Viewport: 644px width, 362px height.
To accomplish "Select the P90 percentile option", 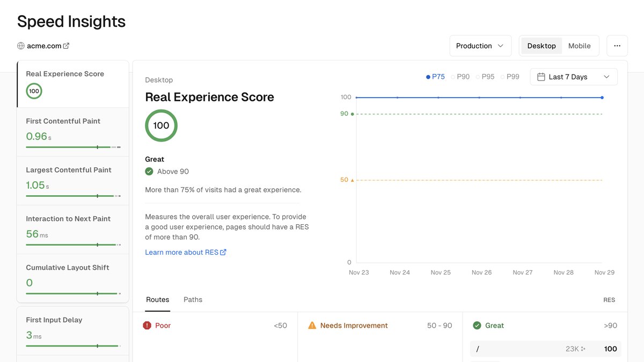I will point(460,77).
